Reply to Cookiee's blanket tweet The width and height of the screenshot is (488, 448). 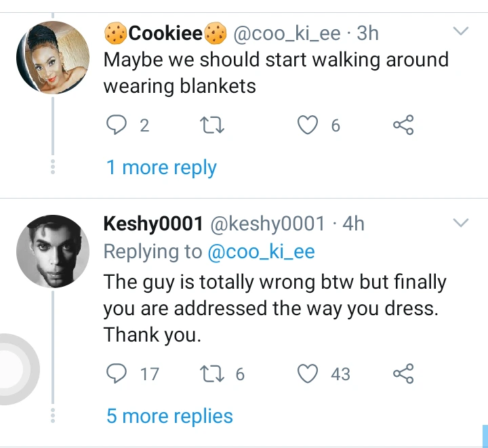pyautogui.click(x=117, y=125)
